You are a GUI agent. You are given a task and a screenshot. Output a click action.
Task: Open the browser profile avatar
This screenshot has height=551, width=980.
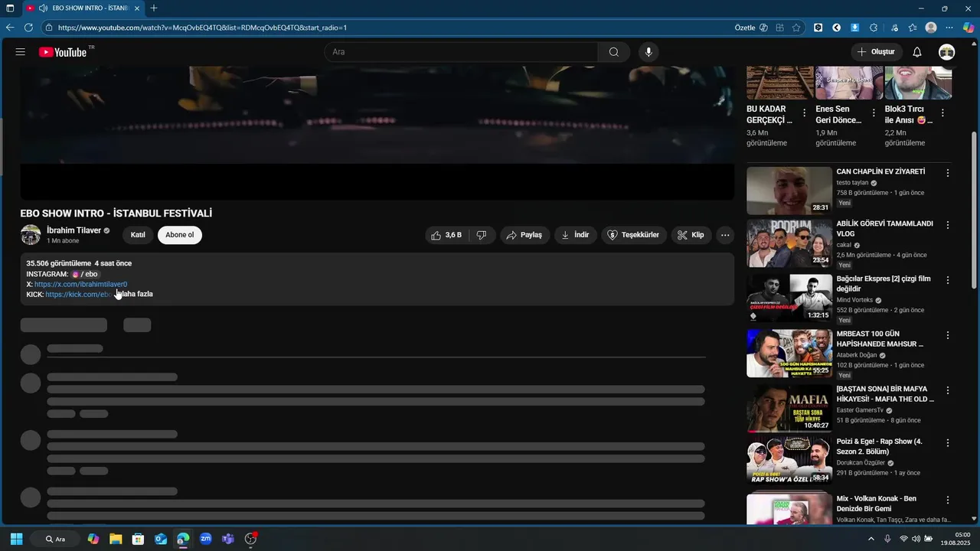click(x=931, y=28)
